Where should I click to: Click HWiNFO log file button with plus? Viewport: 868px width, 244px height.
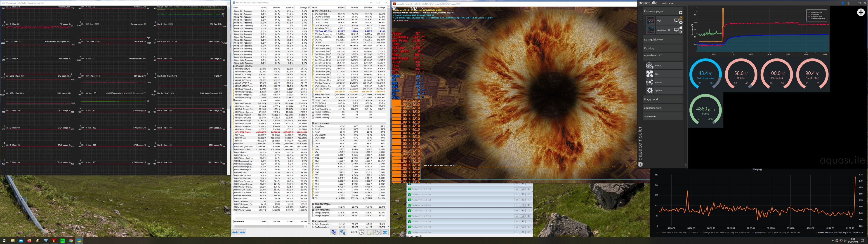pos(370,232)
